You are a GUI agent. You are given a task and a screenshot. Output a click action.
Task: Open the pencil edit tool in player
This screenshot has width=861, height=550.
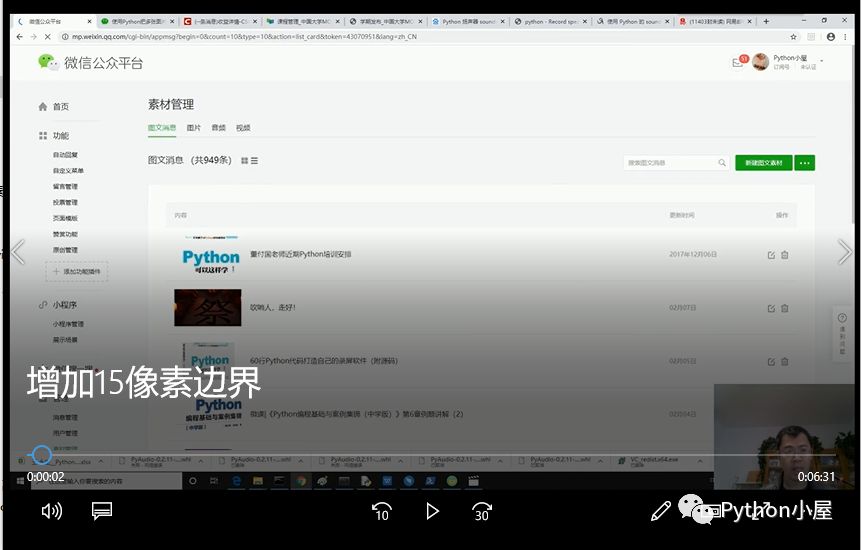pyautogui.click(x=661, y=511)
